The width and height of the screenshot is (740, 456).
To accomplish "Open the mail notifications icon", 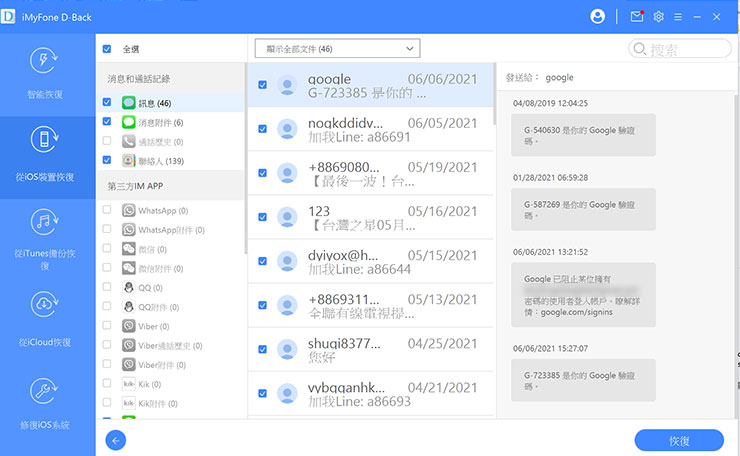I will click(x=637, y=16).
